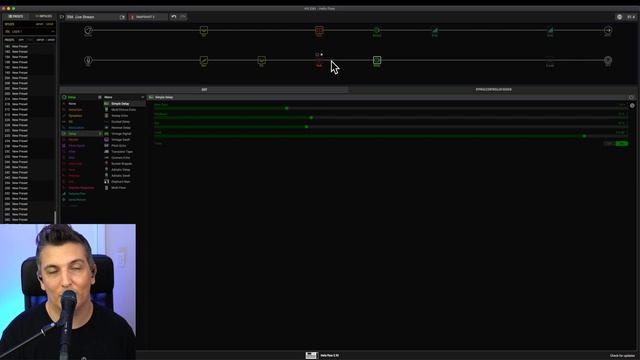Select the green Reverb block on path 1

[x=377, y=30]
